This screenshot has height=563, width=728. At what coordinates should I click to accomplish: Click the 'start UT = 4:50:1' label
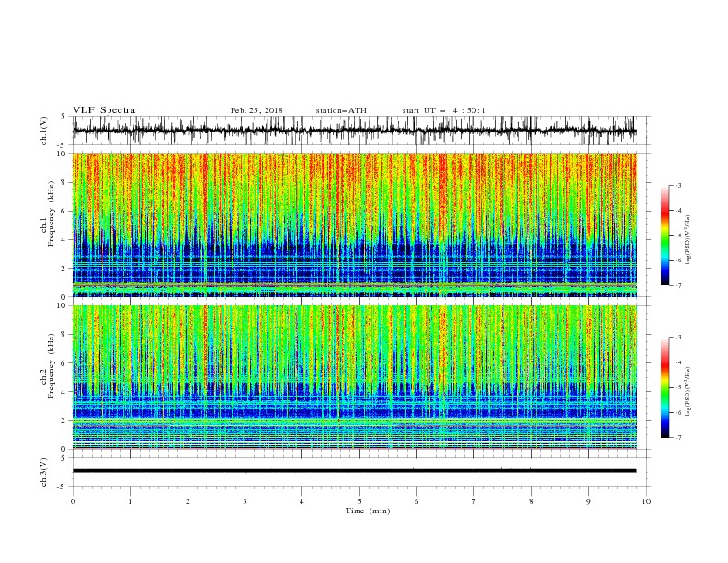point(443,110)
